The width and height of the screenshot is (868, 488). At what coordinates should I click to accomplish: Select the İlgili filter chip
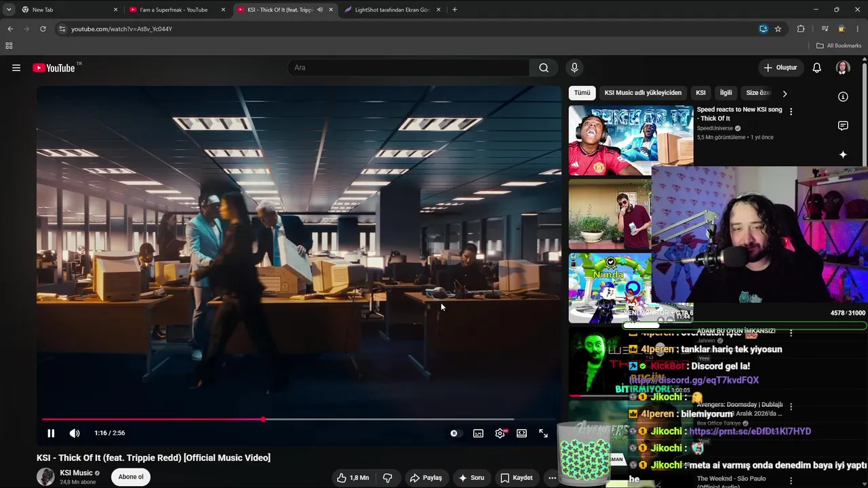tap(726, 93)
